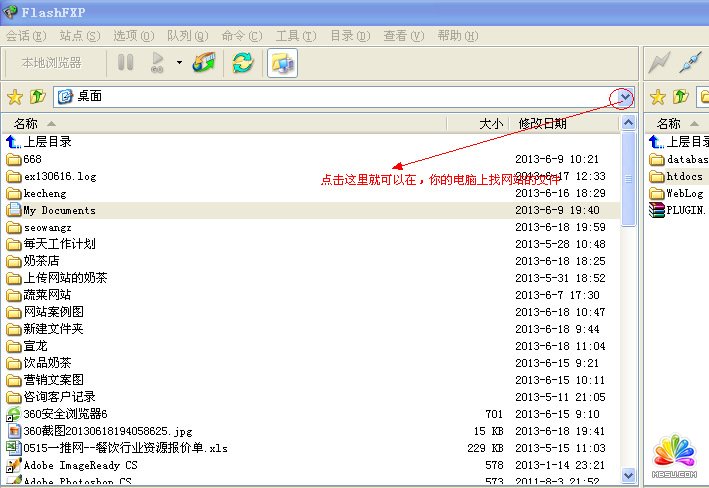Expand the 桌面 path dropdown arrow
The image size is (709, 488).
(625, 97)
